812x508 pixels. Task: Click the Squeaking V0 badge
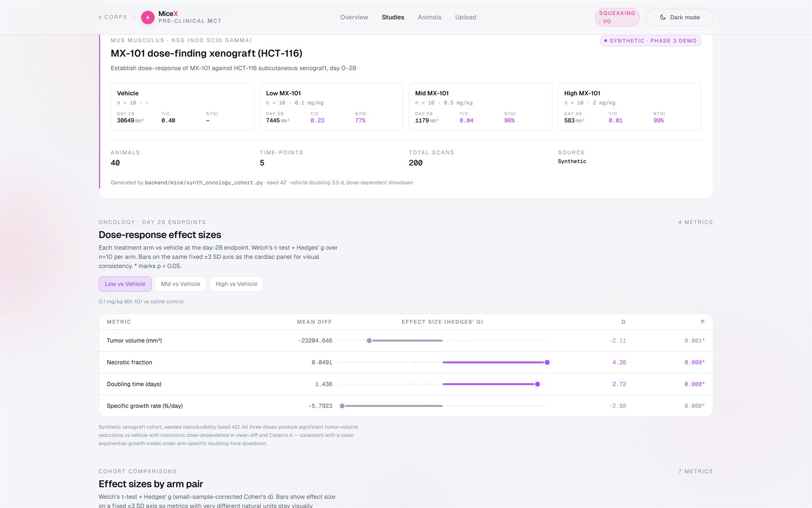(x=617, y=17)
